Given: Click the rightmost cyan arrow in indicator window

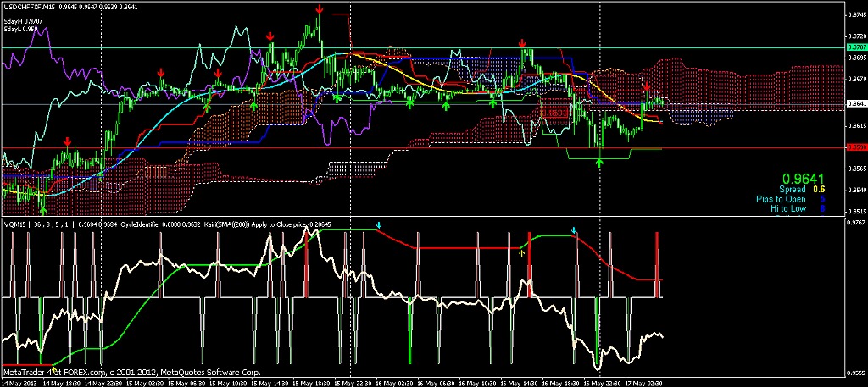Looking at the screenshot, I should 574,230.
